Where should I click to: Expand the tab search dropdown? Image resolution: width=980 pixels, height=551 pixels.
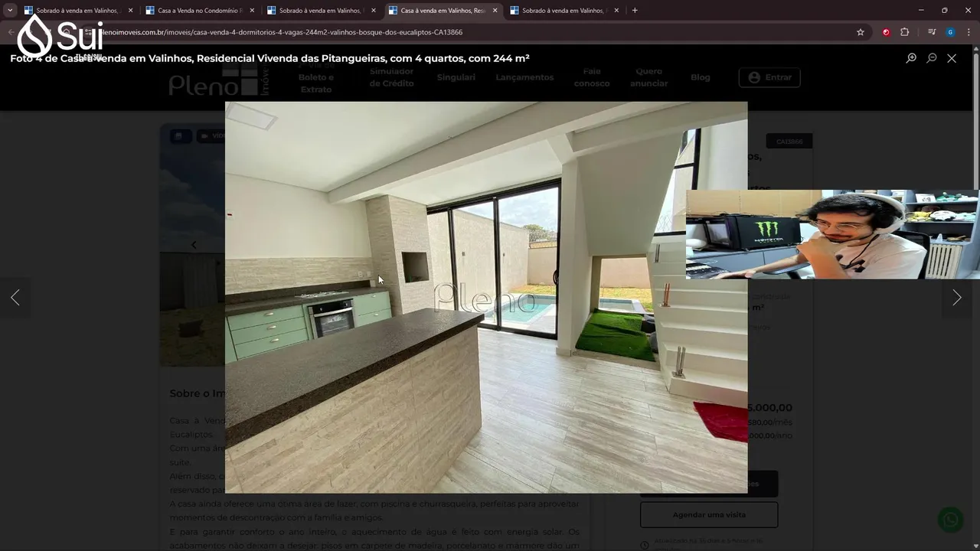click(10, 11)
